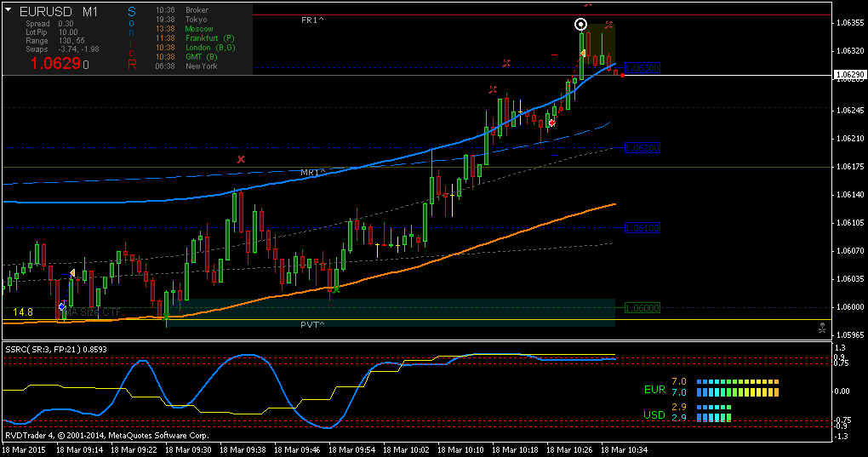The width and height of the screenshot is (868, 457).
Task: Select the 1.06100 round-number level label
Action: click(x=642, y=227)
